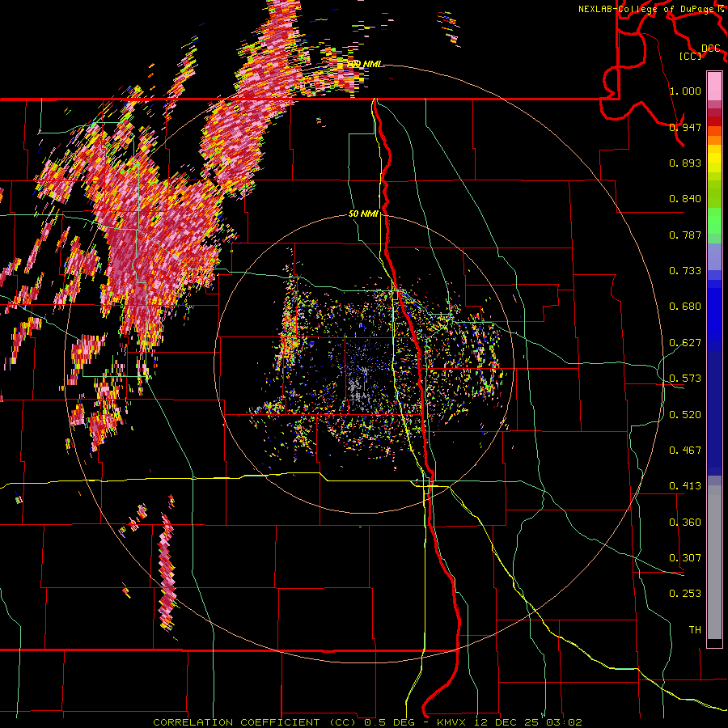Select the 0.733 scale value

[685, 271]
